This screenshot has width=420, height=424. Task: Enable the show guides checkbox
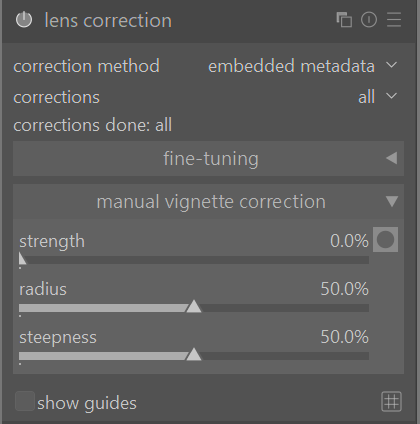pos(25,401)
